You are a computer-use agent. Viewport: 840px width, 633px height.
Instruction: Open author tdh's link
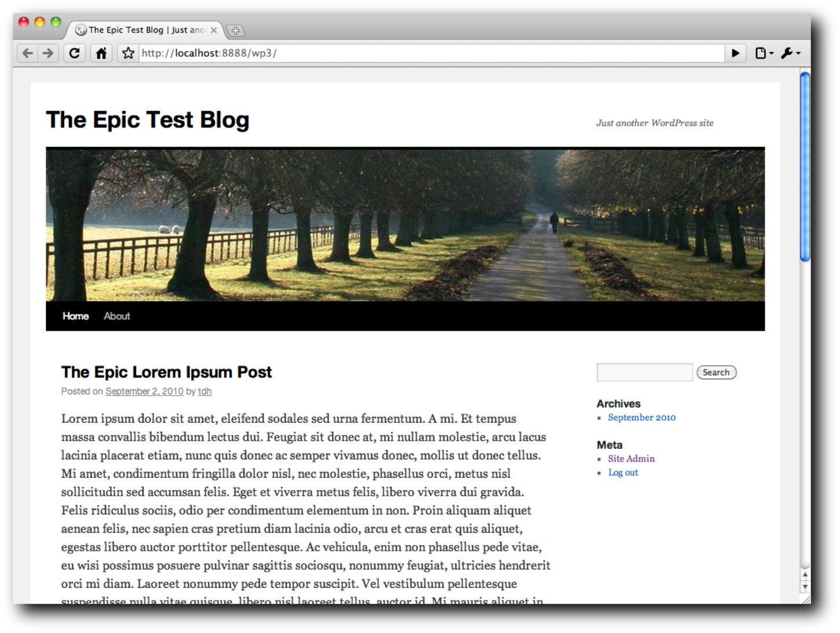pos(204,391)
